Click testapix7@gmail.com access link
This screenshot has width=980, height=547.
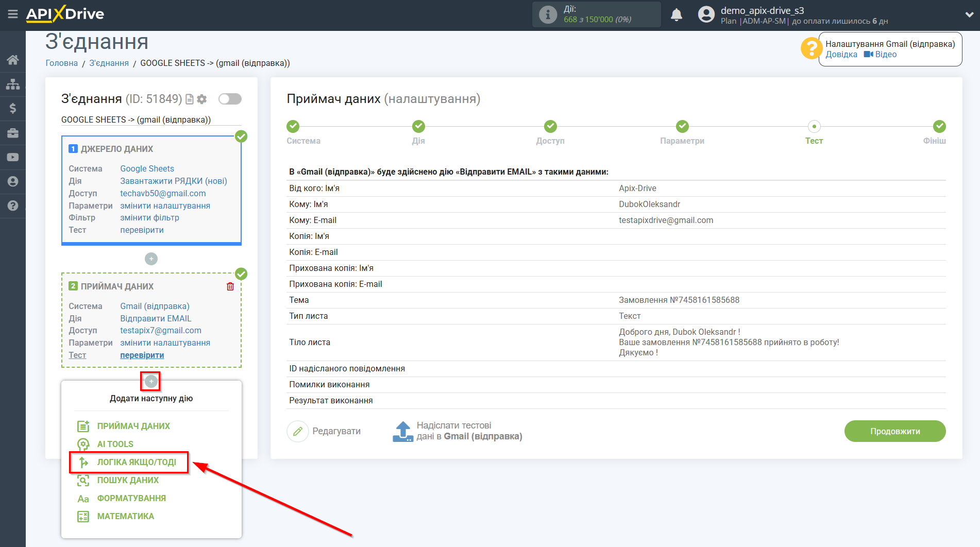click(161, 330)
